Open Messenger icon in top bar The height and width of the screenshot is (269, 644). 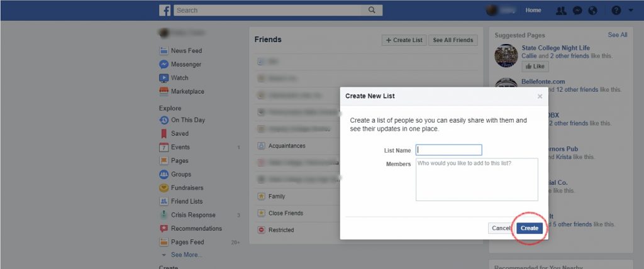pos(577,11)
